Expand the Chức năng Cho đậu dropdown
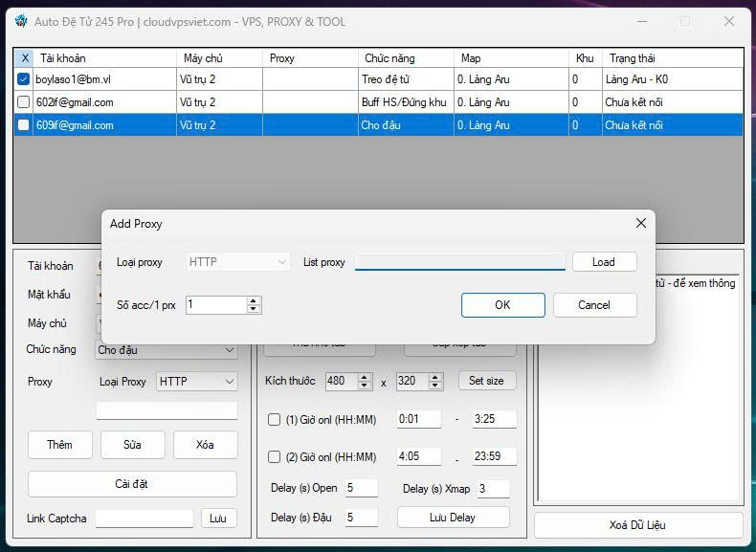The image size is (756, 552). click(167, 350)
